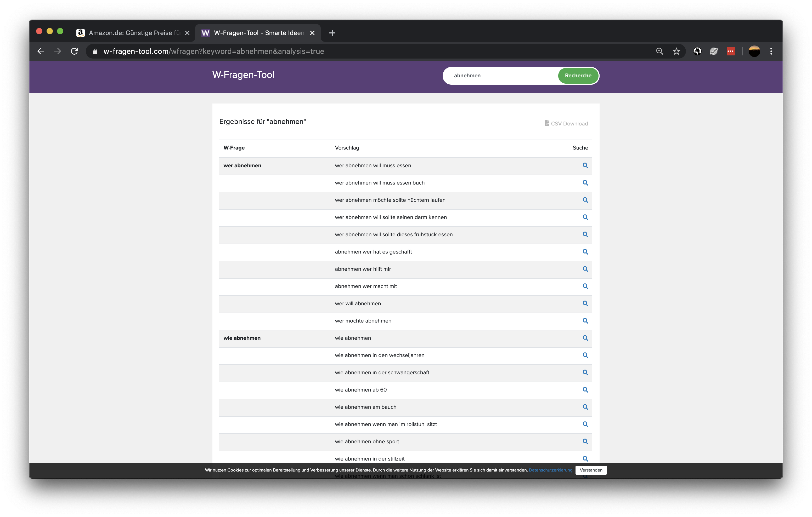
Task: Close the W-Fragen-Tool tab
Action: point(312,33)
